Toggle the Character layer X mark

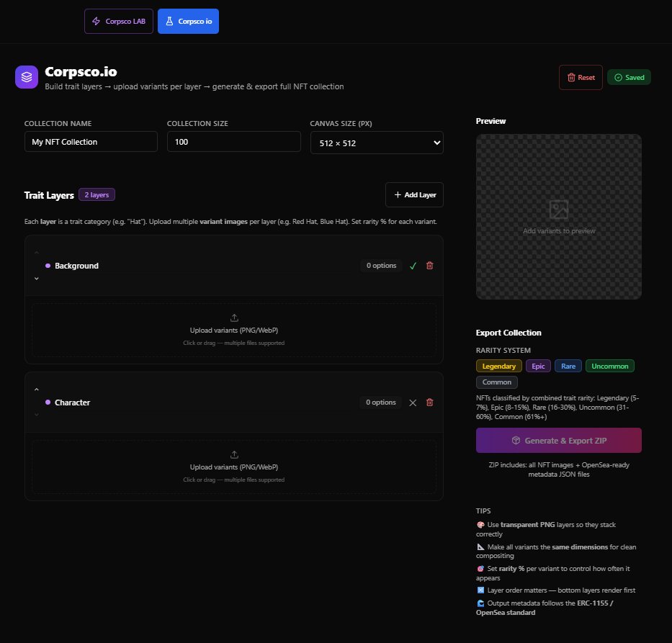(x=413, y=403)
